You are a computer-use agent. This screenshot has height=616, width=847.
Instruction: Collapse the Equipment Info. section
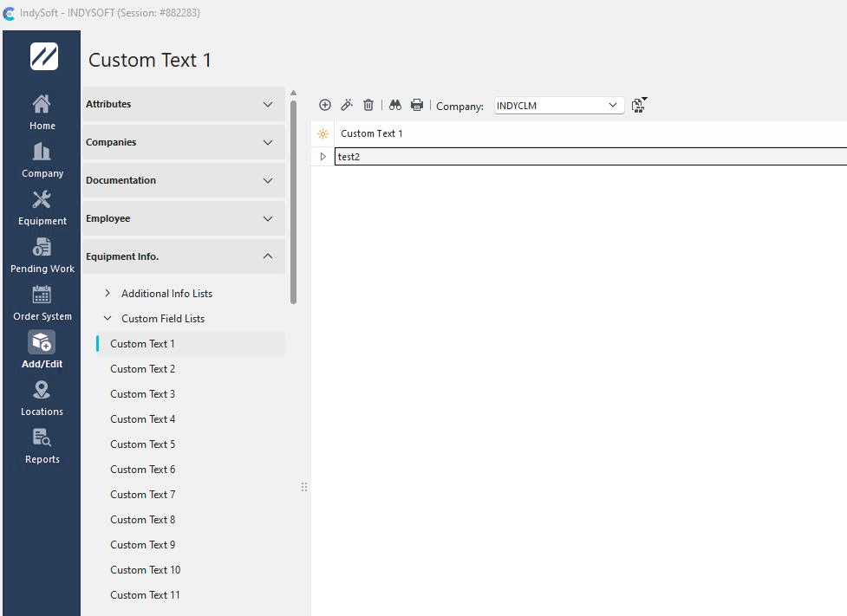(x=183, y=256)
